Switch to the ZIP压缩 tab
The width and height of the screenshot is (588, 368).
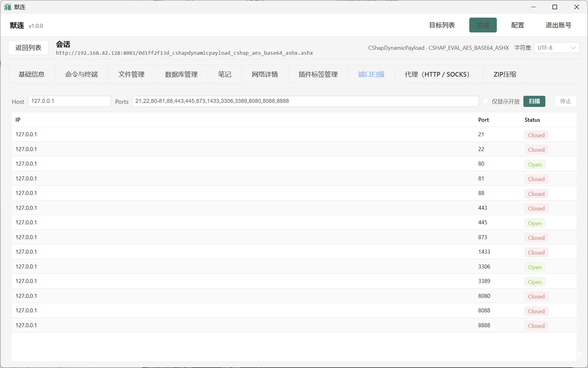pyautogui.click(x=505, y=74)
